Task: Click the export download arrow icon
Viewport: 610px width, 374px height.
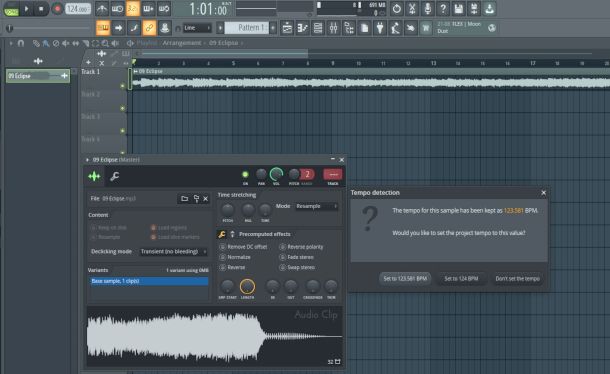Action: [x=490, y=9]
